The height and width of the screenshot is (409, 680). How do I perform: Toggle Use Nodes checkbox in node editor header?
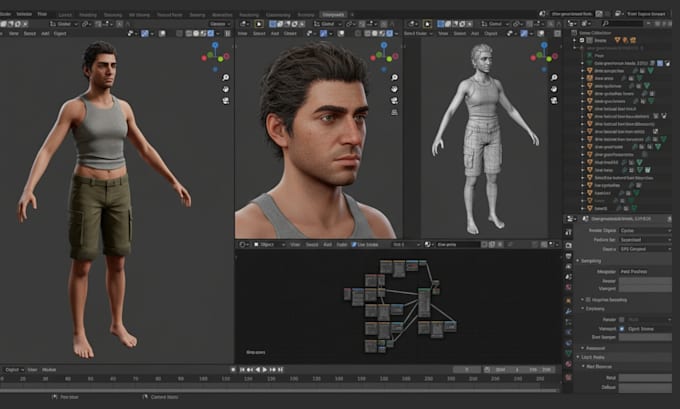coord(353,245)
